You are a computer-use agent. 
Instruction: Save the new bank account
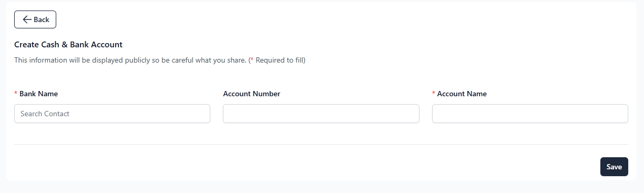(x=614, y=167)
